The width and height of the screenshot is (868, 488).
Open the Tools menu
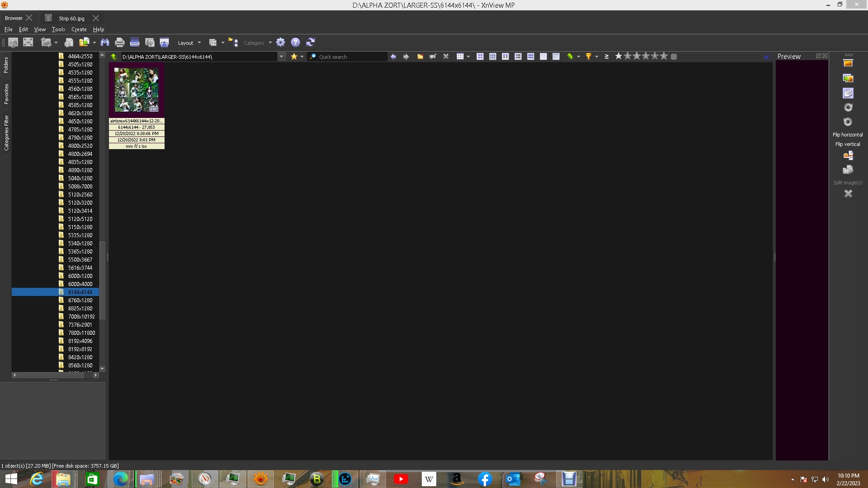coord(58,29)
